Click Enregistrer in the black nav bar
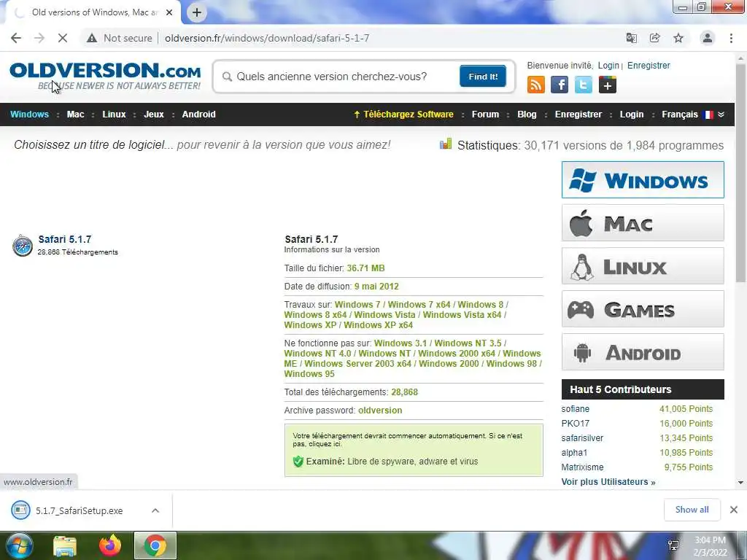The height and width of the screenshot is (560, 747). click(x=578, y=114)
